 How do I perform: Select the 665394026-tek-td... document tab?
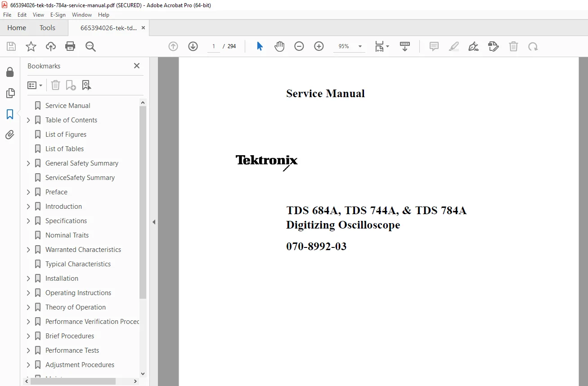tap(108, 28)
